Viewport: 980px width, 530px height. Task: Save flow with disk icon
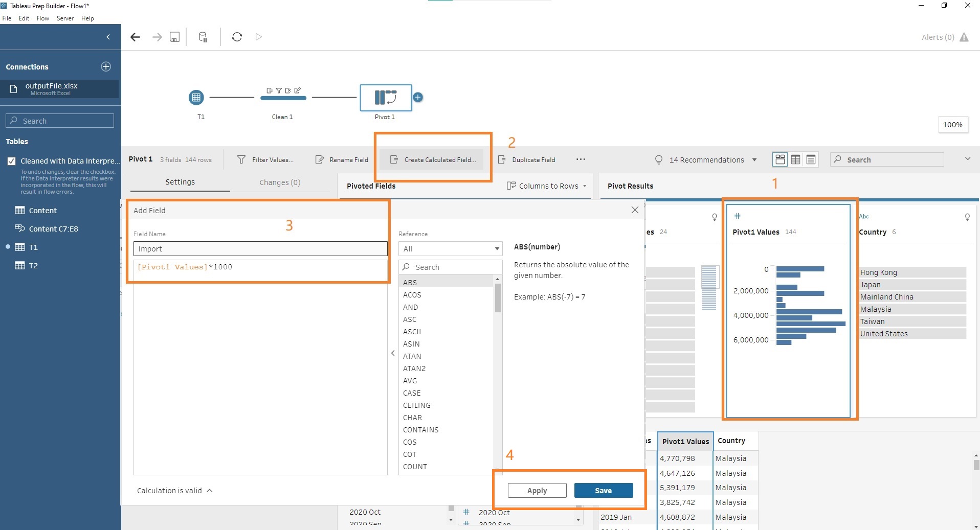pyautogui.click(x=174, y=37)
